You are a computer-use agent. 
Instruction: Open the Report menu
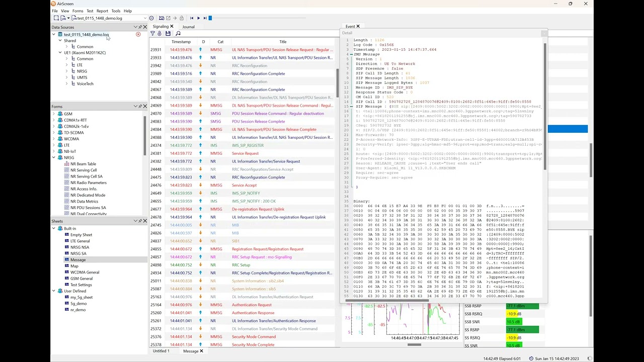(x=102, y=11)
